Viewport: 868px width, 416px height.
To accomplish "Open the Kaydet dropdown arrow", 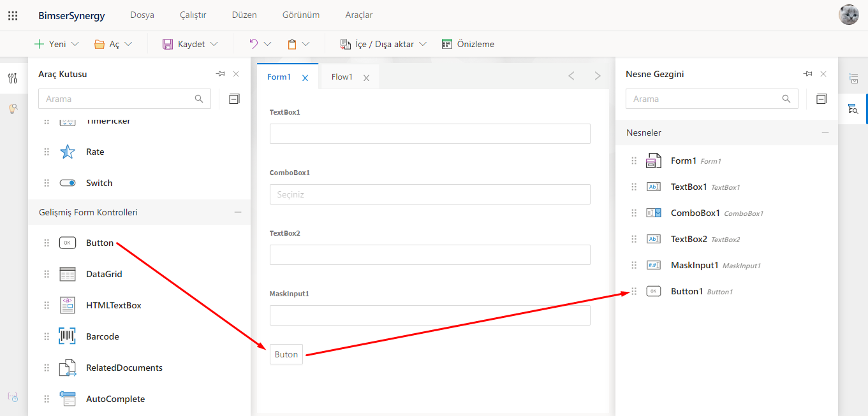I will (x=214, y=44).
